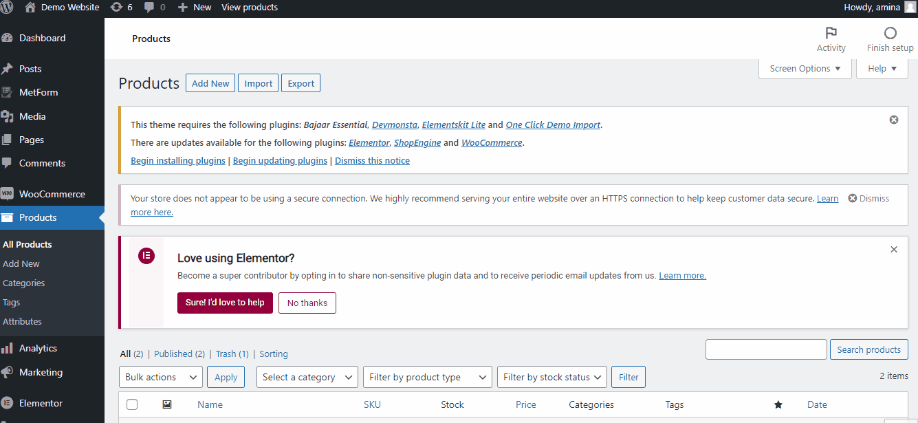The width and height of the screenshot is (918, 423).
Task: Click the comments bubble icon in admin bar
Action: coord(151,7)
